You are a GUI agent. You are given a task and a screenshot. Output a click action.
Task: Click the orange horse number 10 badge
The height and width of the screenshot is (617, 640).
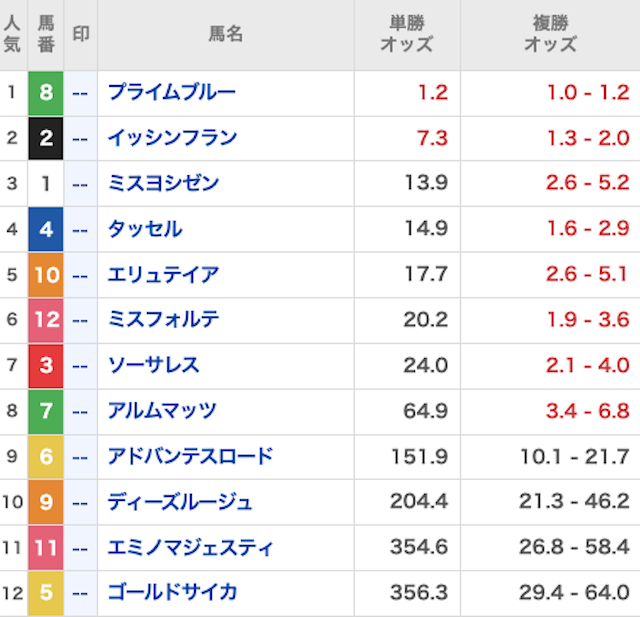coord(46,275)
